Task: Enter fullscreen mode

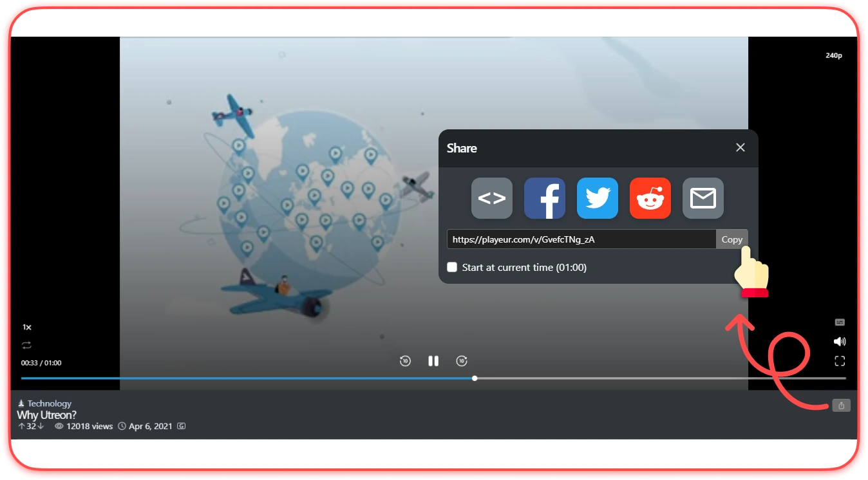Action: point(840,361)
